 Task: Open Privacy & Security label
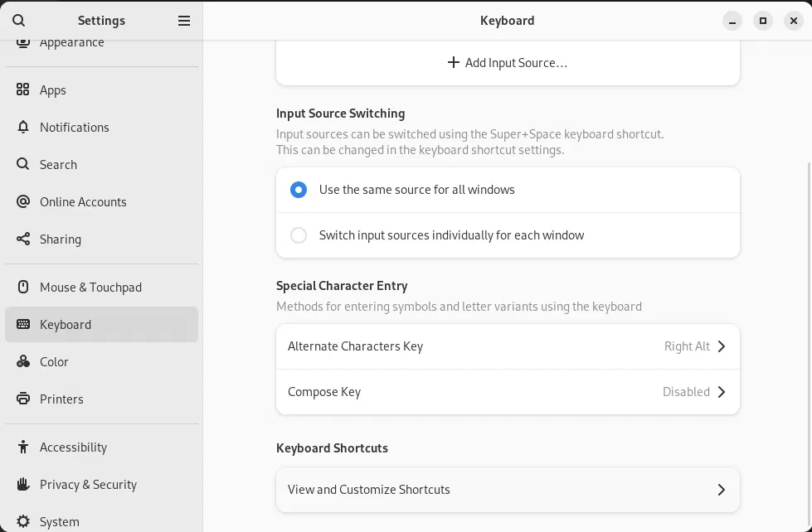point(89,485)
